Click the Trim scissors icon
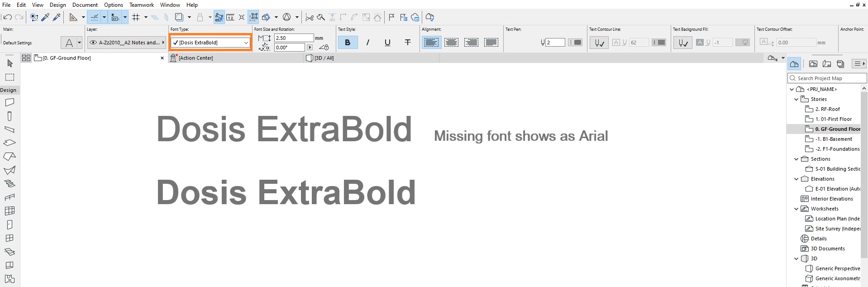This screenshot has height=287, width=868. click(x=310, y=17)
